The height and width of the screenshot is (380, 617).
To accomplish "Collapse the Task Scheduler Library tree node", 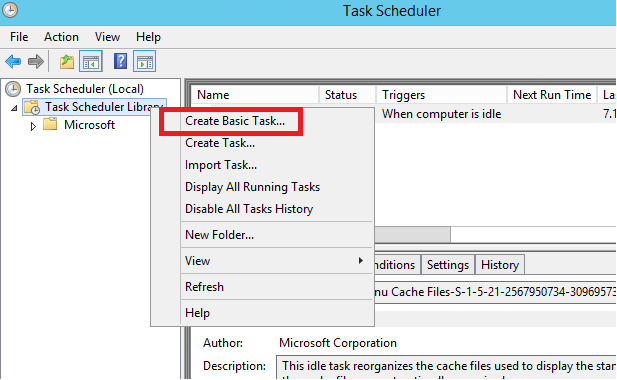I will tap(14, 107).
